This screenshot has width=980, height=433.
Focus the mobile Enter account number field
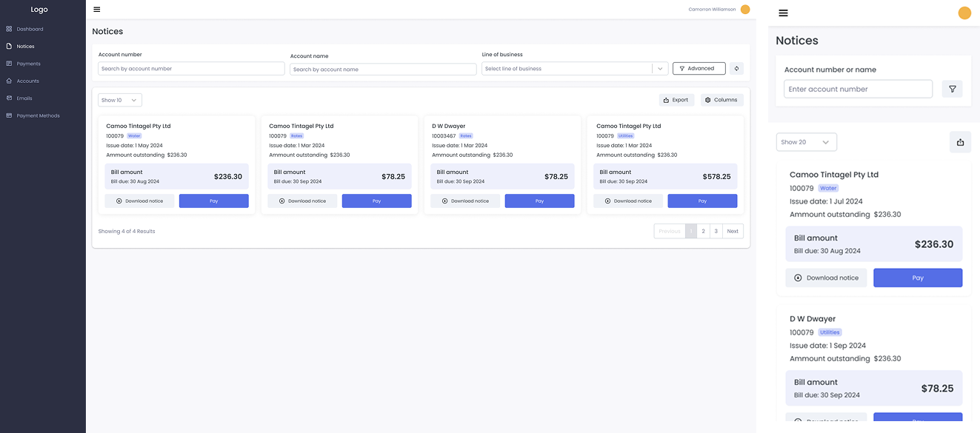[858, 89]
